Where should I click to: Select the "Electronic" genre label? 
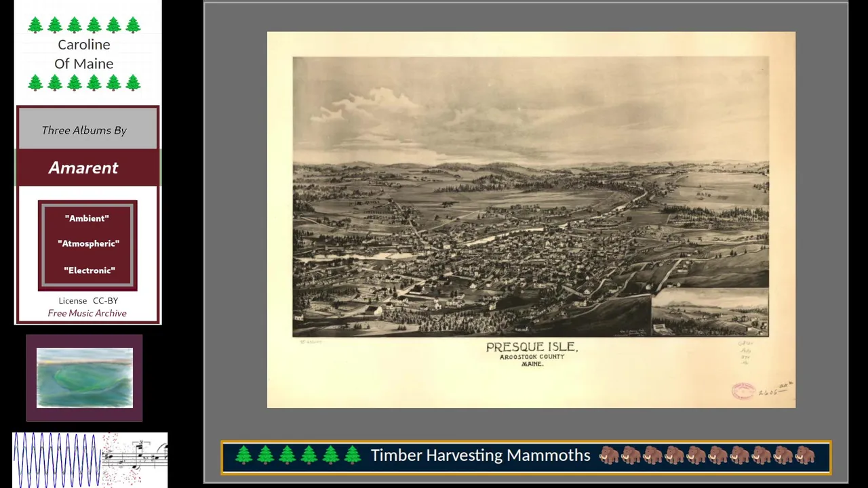(x=89, y=270)
